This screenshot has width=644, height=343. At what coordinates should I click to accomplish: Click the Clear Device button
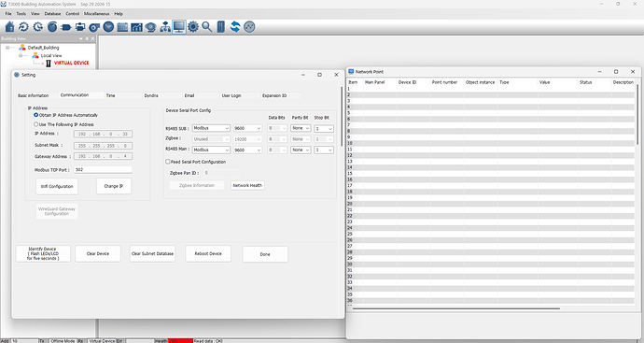pos(98,254)
